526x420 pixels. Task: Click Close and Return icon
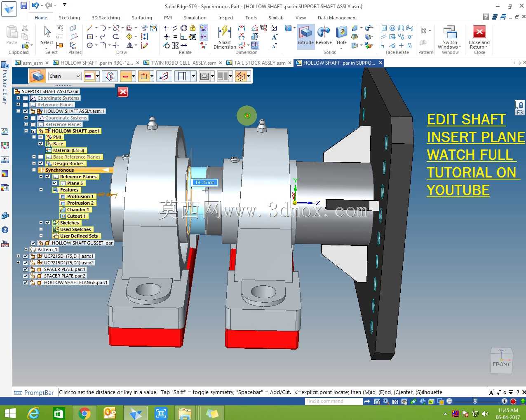[479, 37]
